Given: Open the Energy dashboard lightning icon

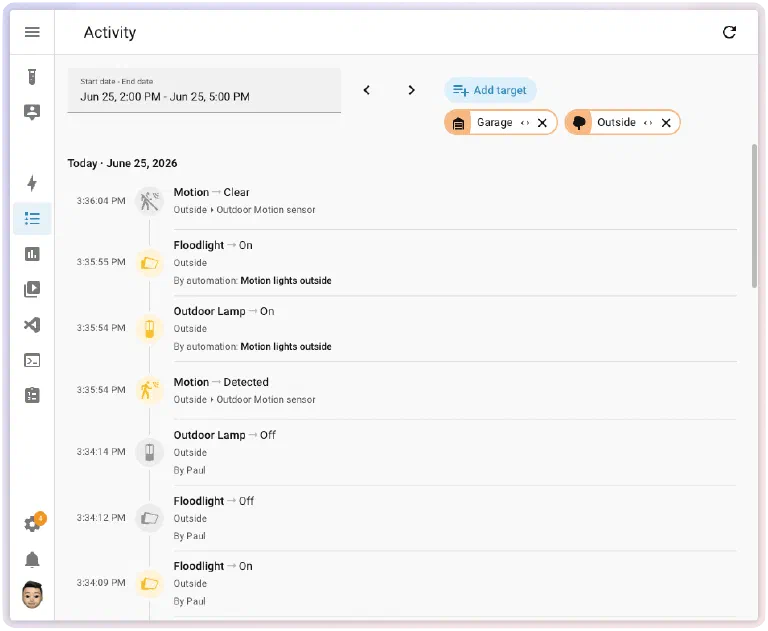Looking at the screenshot, I should pyautogui.click(x=32, y=183).
